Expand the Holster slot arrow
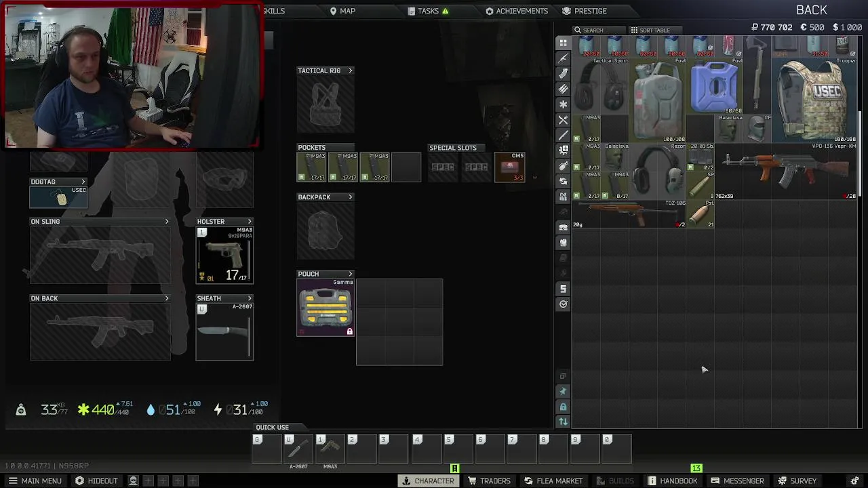The height and width of the screenshot is (488, 868). click(249, 222)
